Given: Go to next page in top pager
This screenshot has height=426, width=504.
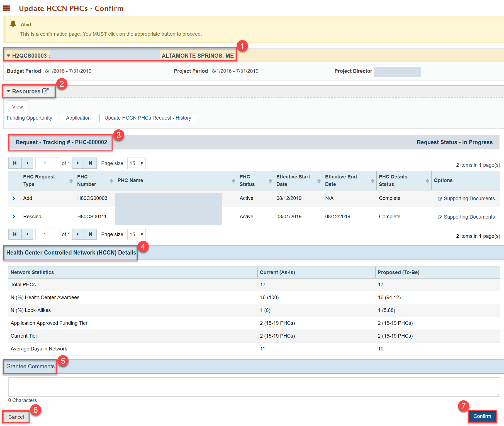Looking at the screenshot, I should 78,163.
